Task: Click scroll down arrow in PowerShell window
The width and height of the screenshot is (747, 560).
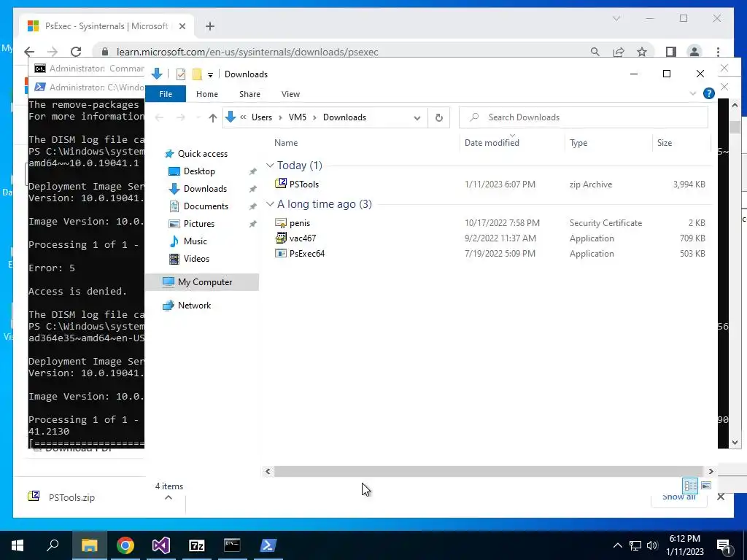Action: point(735,442)
